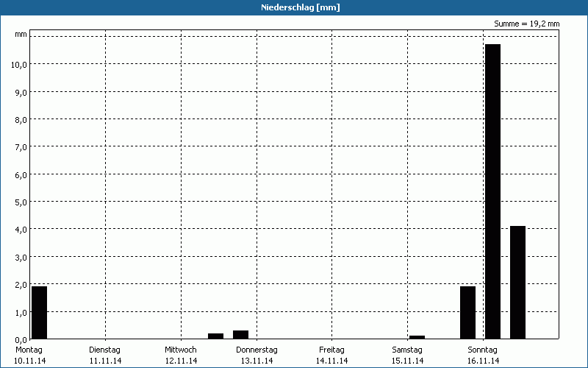Image resolution: width=588 pixels, height=368 pixels.
Task: Click the 9,0 y-axis value
Action: [21, 93]
